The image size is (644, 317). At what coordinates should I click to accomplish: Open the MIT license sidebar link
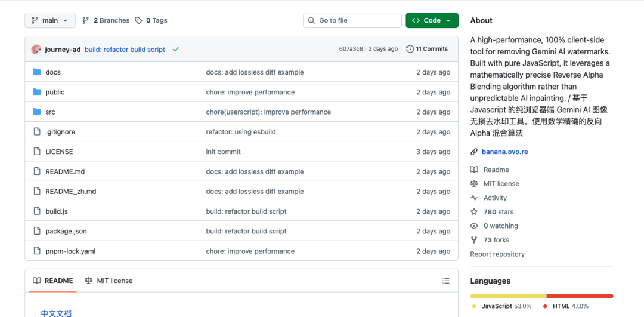501,184
